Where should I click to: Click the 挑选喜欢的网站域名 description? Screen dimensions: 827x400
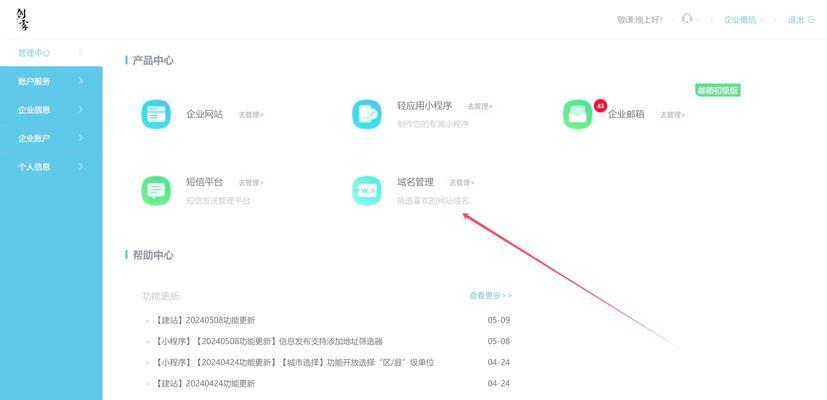433,201
